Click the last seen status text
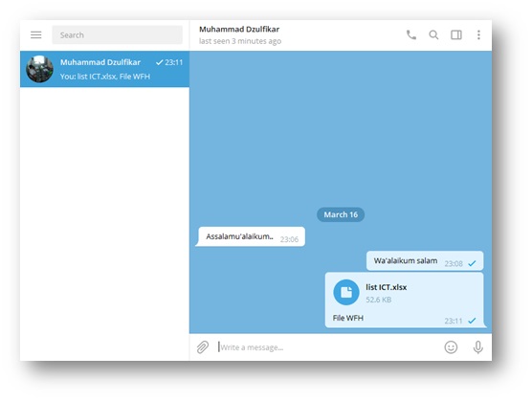The width and height of the screenshot is (532, 401). [x=240, y=41]
